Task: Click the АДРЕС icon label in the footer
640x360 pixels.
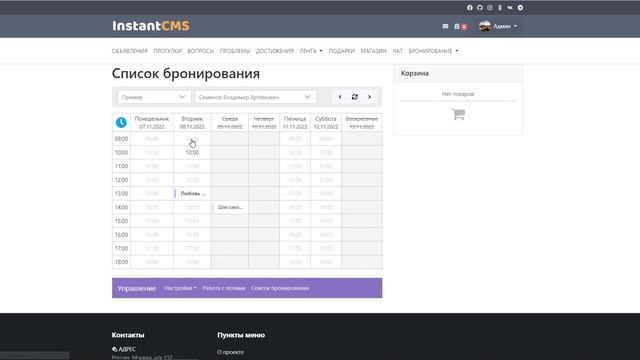Action: (124, 349)
